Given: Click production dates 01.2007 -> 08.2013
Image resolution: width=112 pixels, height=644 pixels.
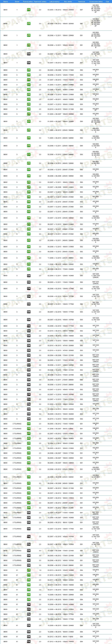Looking at the screenshot, I should 54,80.
